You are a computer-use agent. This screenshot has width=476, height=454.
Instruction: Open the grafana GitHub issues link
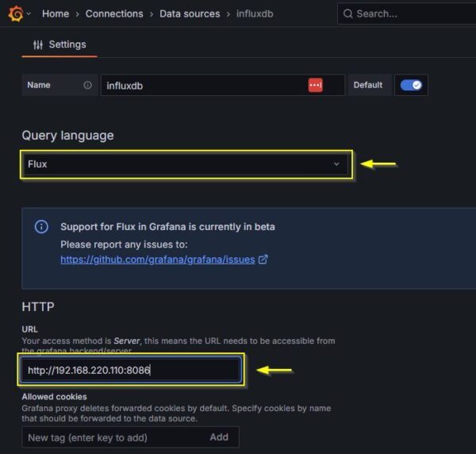pos(158,260)
